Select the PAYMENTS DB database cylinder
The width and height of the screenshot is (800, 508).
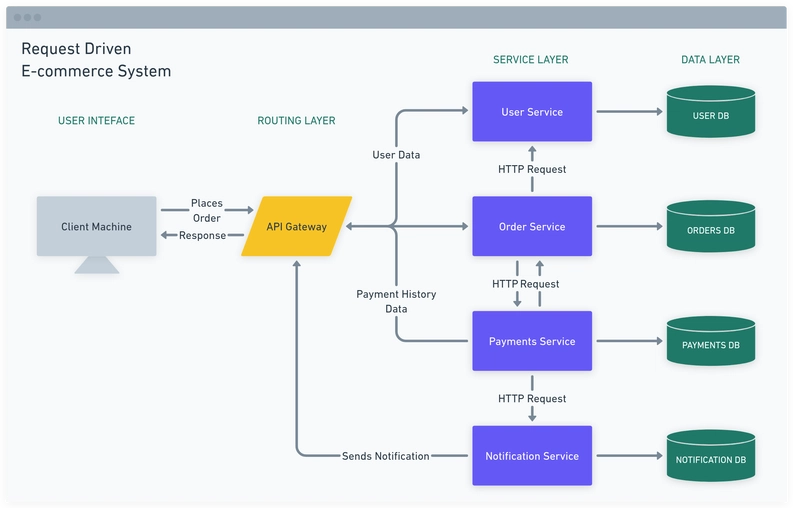[x=710, y=343]
